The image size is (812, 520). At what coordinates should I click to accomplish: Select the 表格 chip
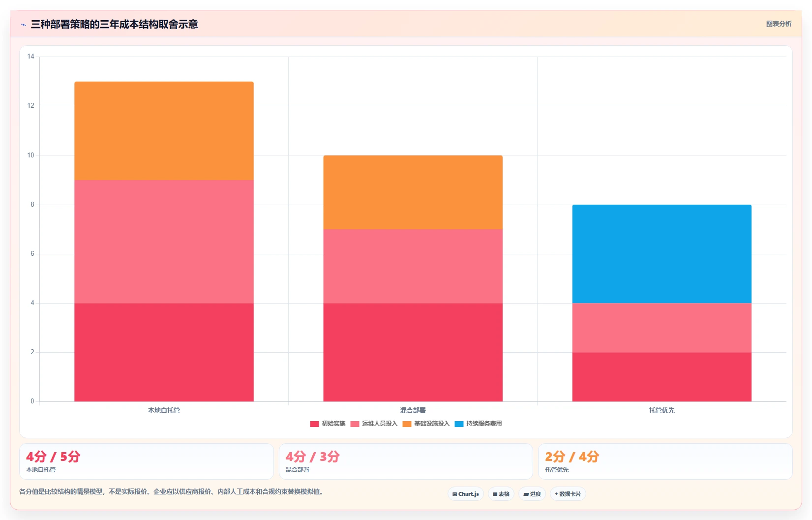pos(501,494)
